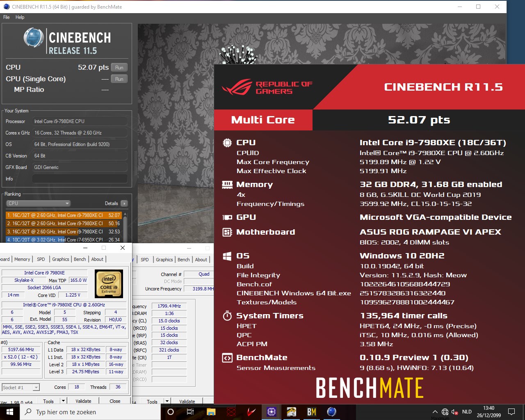The image size is (525, 420).
Task: Click the GPU card icon in BenchMate panel
Action: coord(227,217)
